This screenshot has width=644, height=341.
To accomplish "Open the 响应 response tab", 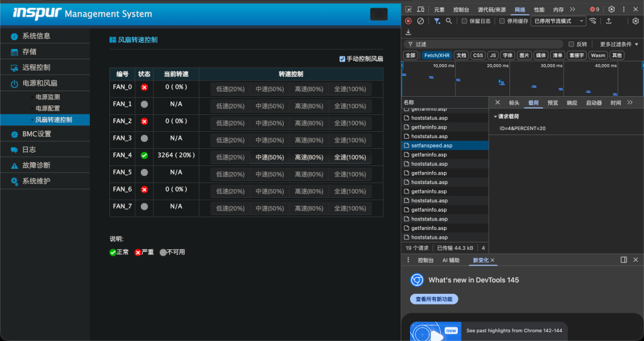I will pos(572,103).
